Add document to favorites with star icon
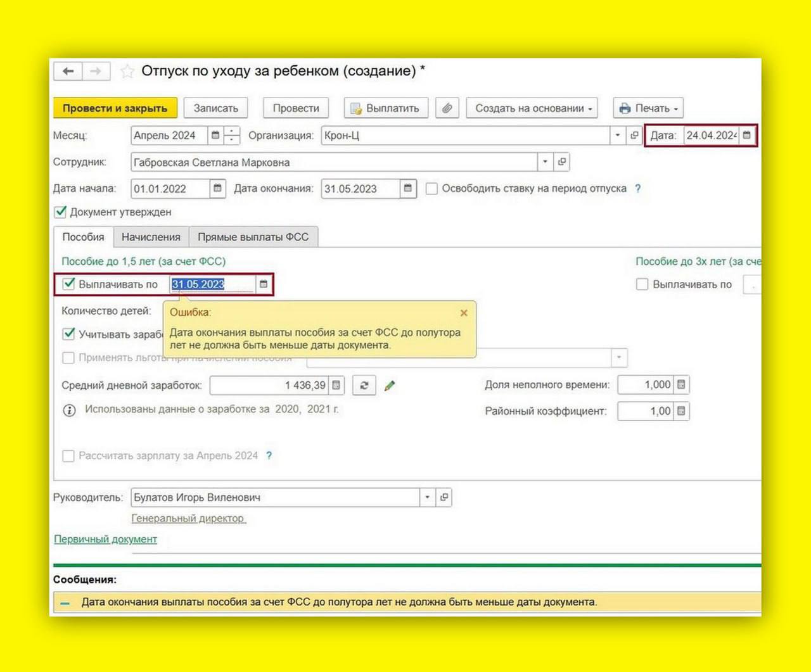 tap(127, 72)
